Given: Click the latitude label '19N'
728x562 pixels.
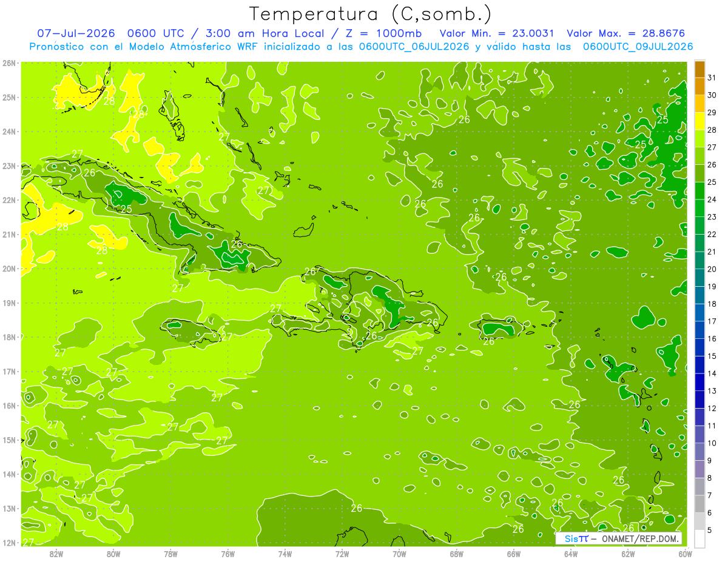Looking at the screenshot, I should coord(9,303).
